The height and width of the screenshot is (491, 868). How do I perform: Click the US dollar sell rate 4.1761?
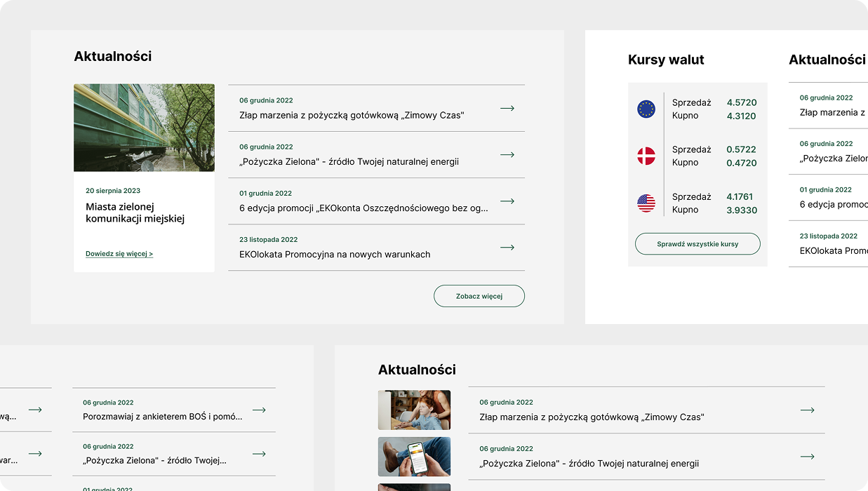coord(740,196)
